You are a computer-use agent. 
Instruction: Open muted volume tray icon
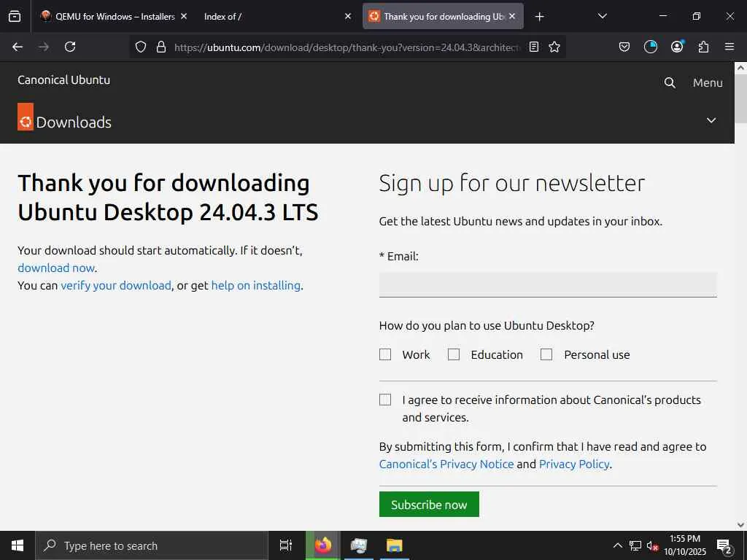pyautogui.click(x=652, y=545)
